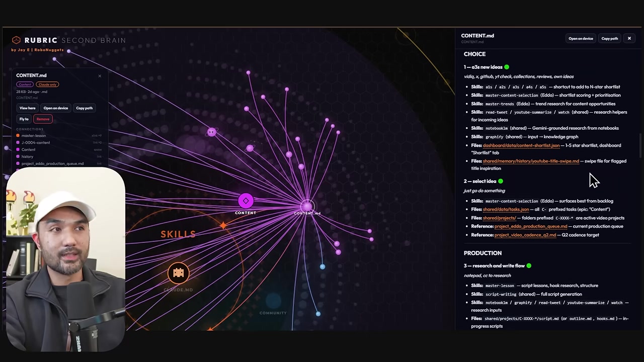Click the master-trends skill text
The image size is (644, 362).
pyautogui.click(x=500, y=104)
